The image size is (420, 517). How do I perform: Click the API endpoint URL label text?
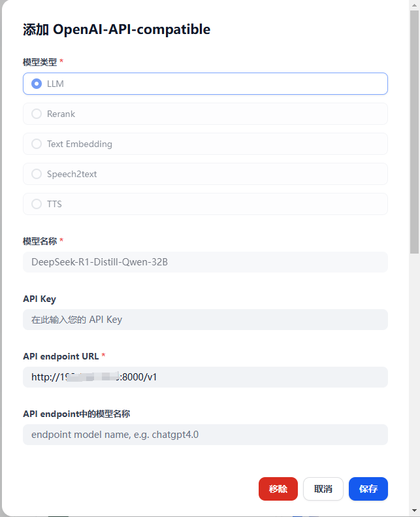click(61, 356)
